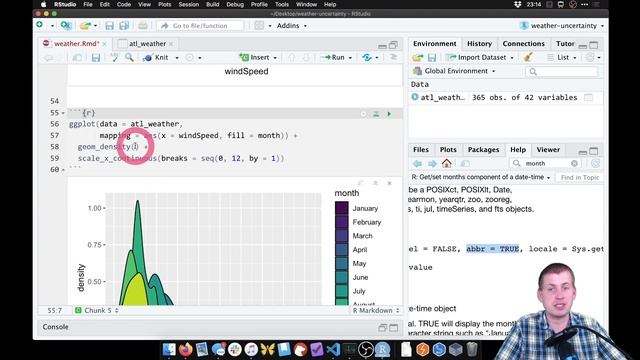The height and width of the screenshot is (360, 640).
Task: View atl_weather data with the table icon
Action: [x=588, y=97]
